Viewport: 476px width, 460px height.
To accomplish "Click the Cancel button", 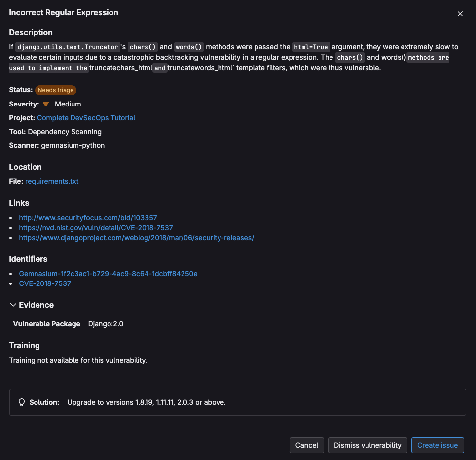I will (x=306, y=445).
